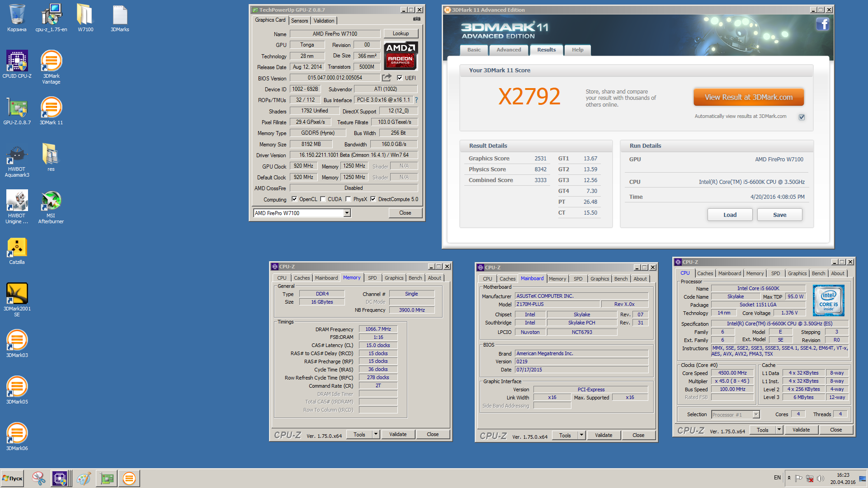The width and height of the screenshot is (868, 488).
Task: Expand Tools dropdown arrow in CPU tab CPU-Z window
Action: [779, 430]
